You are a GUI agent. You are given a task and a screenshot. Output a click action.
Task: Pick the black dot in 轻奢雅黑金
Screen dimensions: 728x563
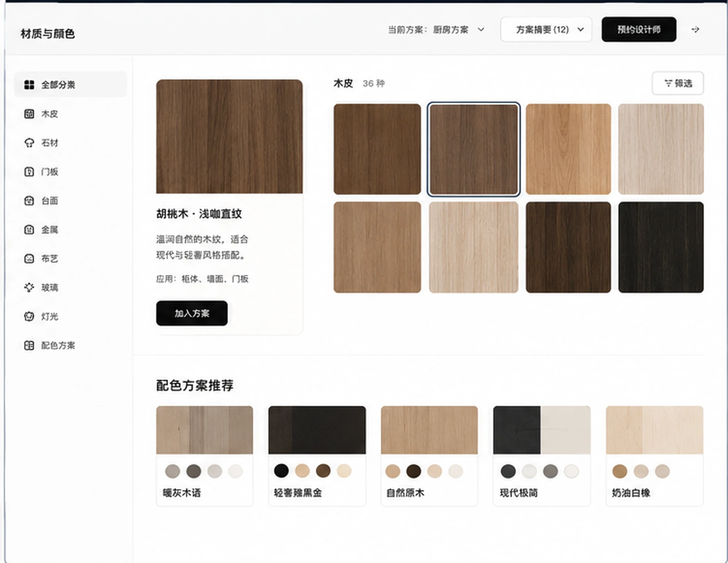(x=281, y=470)
